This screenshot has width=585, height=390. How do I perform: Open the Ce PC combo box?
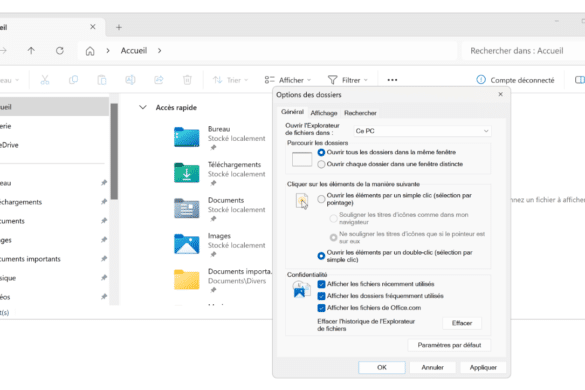pyautogui.click(x=422, y=131)
